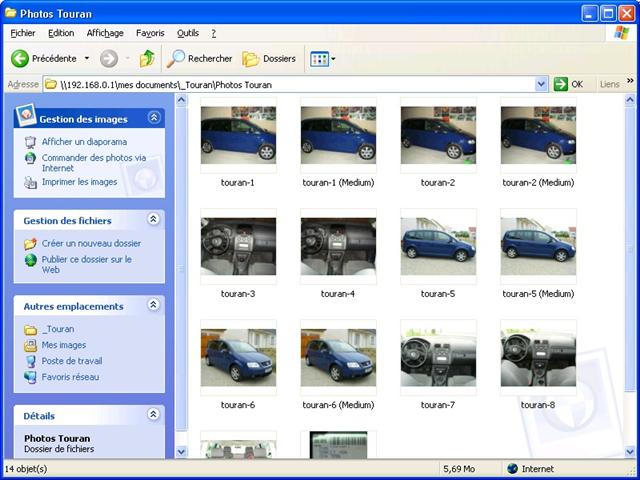640x480 pixels.
Task: Open the Précédente history dropdown arrow
Action: [87, 59]
